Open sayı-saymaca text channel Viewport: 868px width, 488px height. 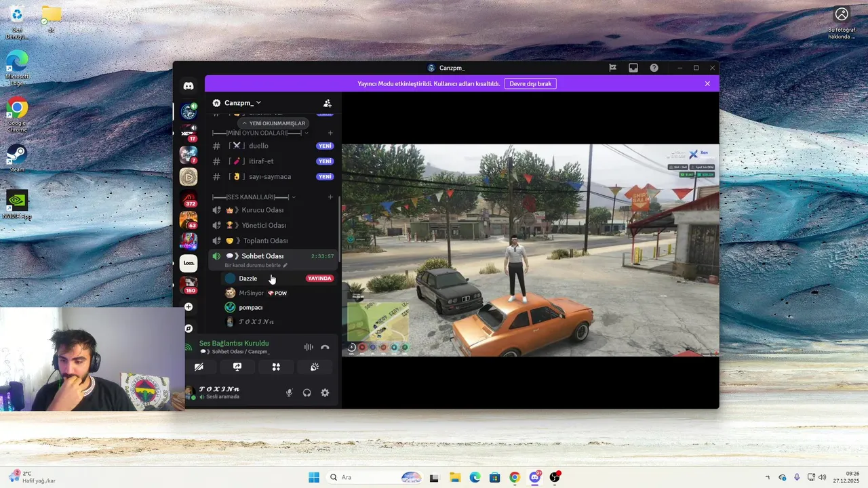[273, 177]
